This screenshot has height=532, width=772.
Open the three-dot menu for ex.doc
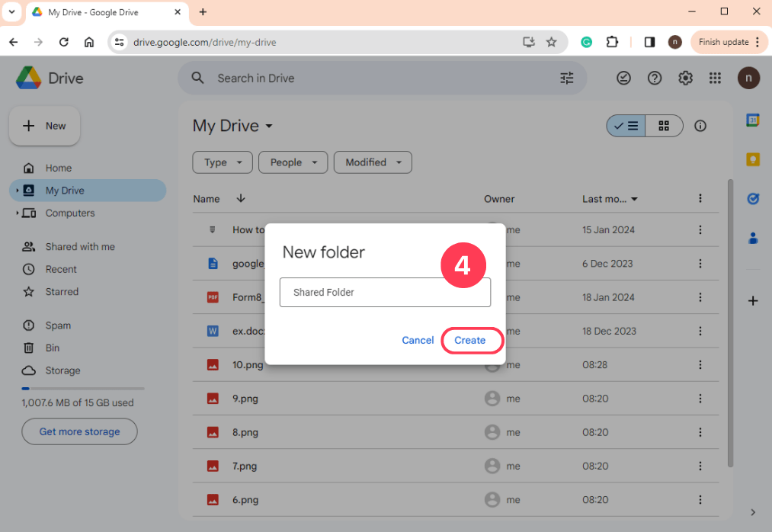coord(700,331)
